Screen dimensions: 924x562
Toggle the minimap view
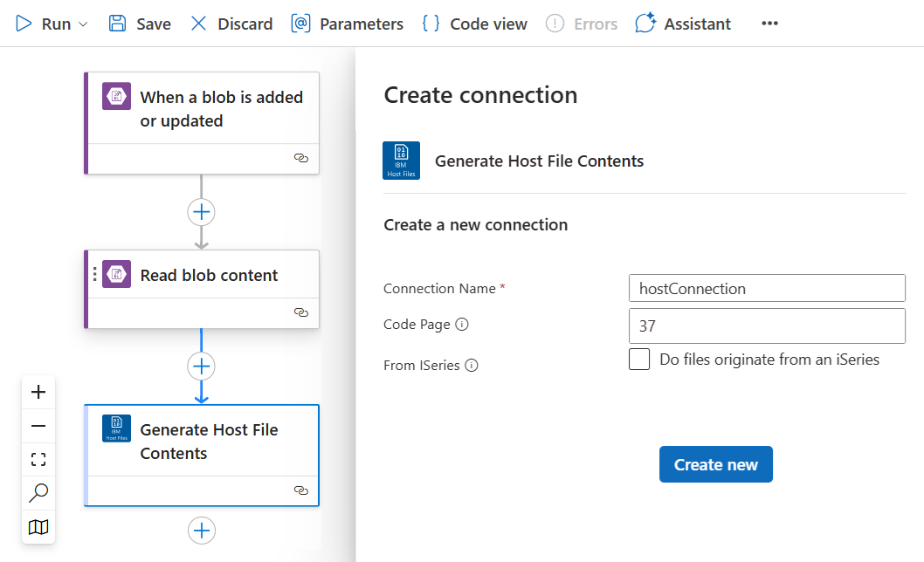[x=38, y=526]
